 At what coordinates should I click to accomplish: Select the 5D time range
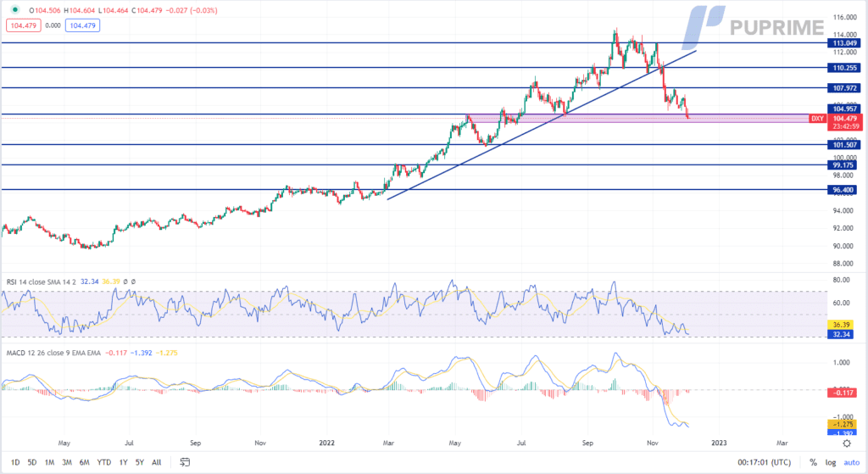[32, 462]
